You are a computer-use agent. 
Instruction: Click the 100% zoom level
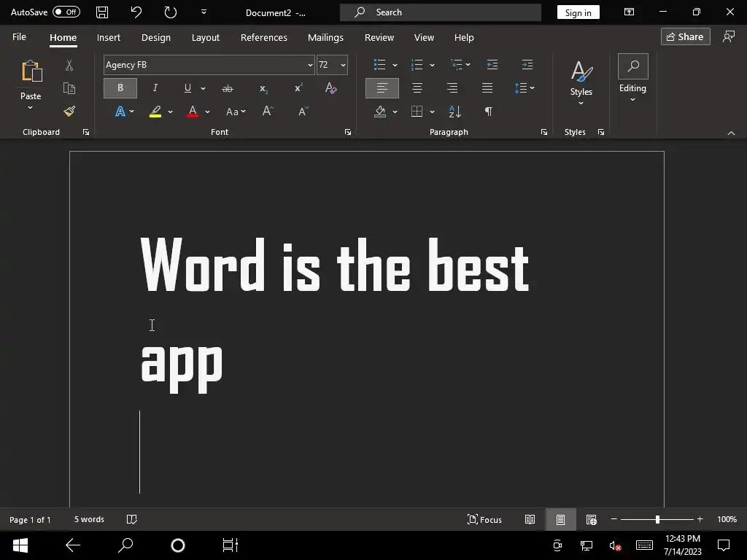(727, 519)
